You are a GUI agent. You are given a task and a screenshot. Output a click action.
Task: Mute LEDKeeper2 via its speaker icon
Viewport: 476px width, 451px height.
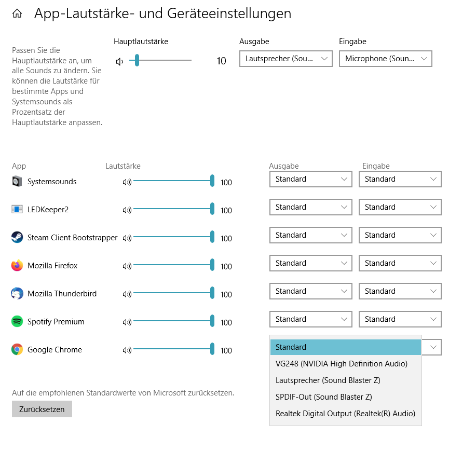127,210
